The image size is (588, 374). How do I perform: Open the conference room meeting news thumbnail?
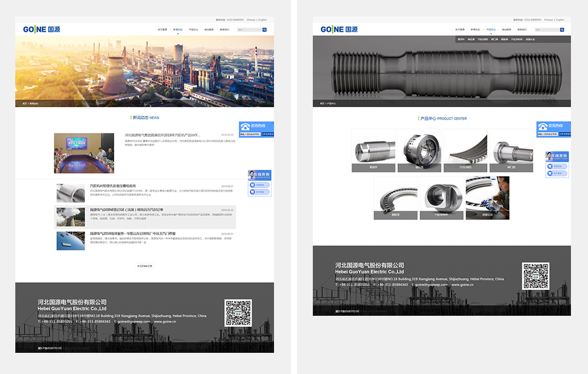click(84, 153)
